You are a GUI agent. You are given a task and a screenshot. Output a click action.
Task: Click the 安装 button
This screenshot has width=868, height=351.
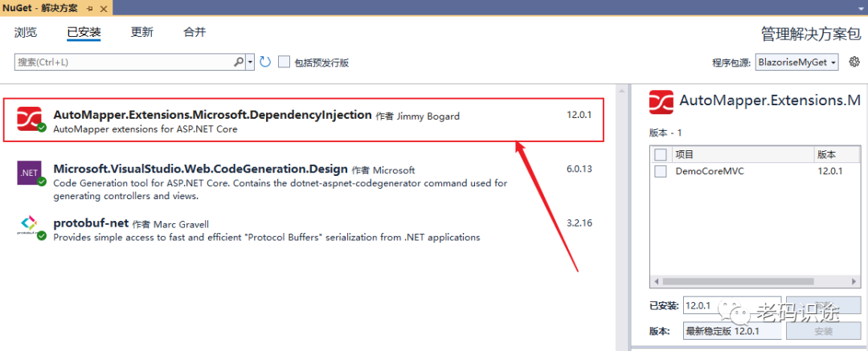point(823,331)
